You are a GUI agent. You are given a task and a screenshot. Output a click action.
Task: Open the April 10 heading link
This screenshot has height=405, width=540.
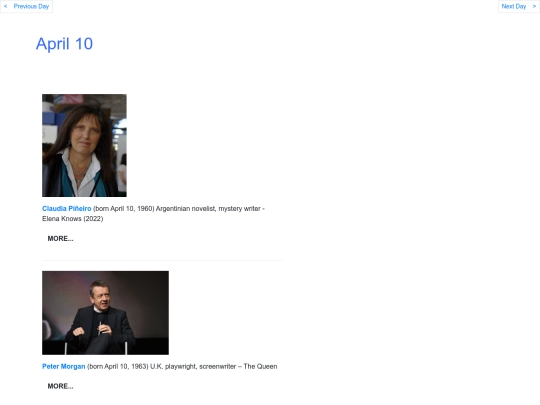pyautogui.click(x=64, y=44)
